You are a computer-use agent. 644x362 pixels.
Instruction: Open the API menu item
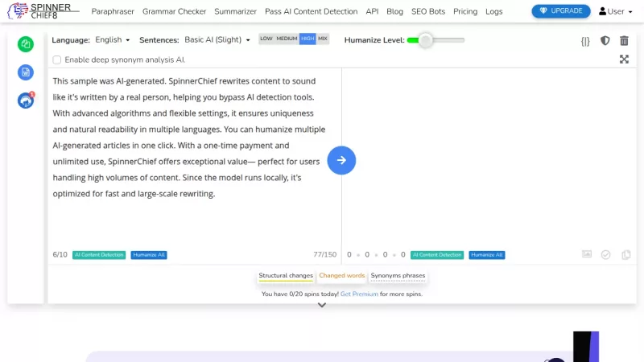[372, 11]
